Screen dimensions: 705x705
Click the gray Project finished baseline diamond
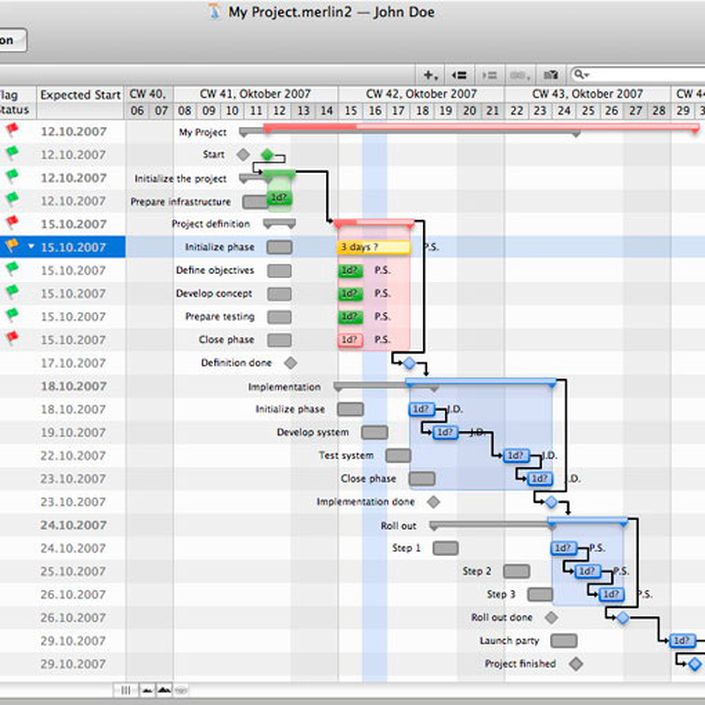click(576, 664)
